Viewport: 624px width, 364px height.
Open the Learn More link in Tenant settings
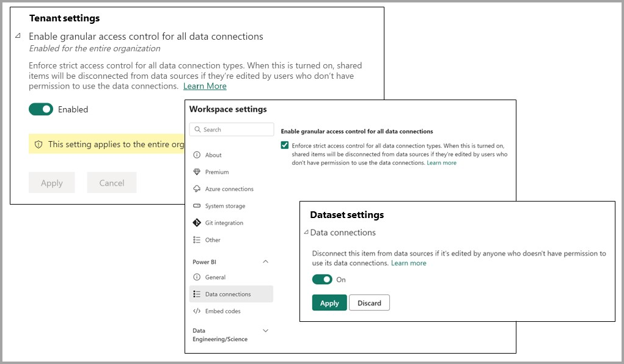tap(205, 86)
